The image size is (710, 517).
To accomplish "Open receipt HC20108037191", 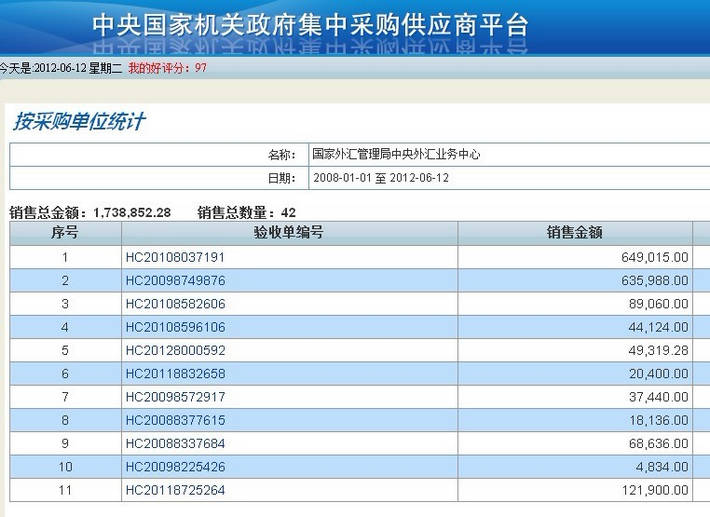I will (x=175, y=257).
